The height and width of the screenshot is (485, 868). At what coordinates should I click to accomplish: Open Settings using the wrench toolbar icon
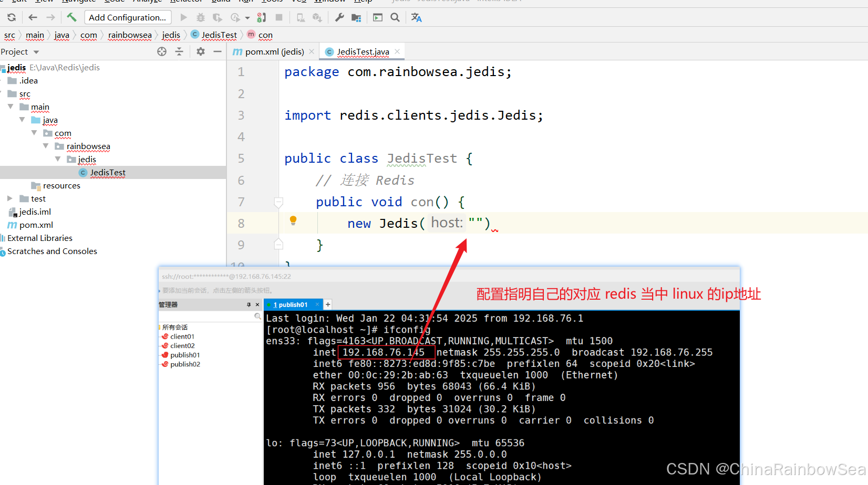click(338, 17)
